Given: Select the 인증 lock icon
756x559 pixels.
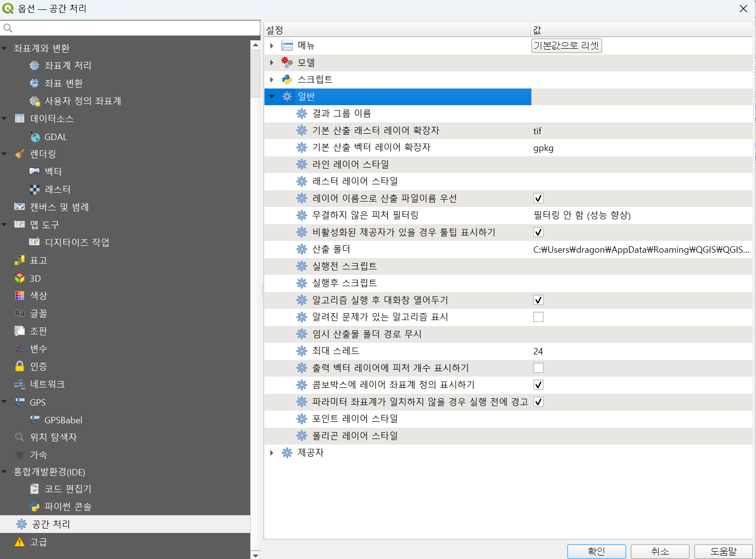Looking at the screenshot, I should pyautogui.click(x=20, y=366).
